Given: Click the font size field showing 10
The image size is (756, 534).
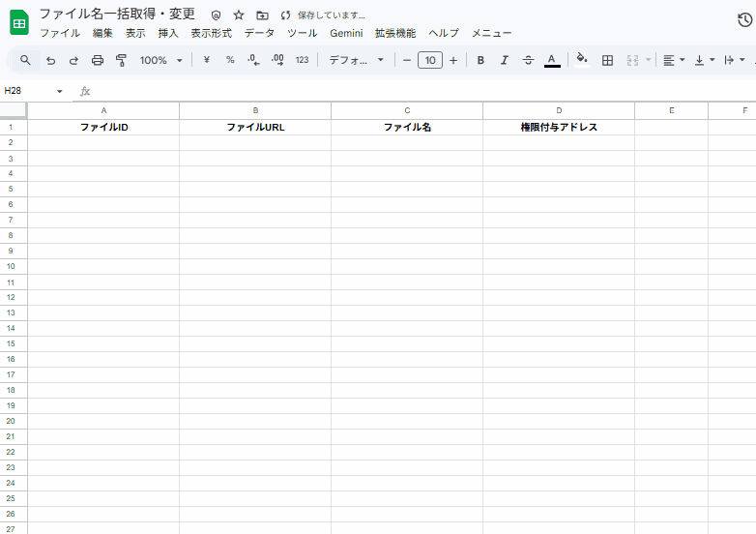Looking at the screenshot, I should 430,60.
